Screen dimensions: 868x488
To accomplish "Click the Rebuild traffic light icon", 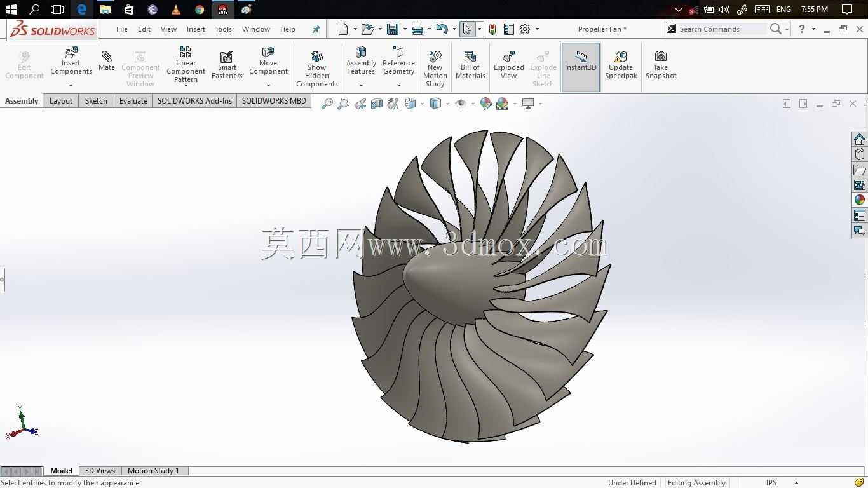I will [492, 29].
